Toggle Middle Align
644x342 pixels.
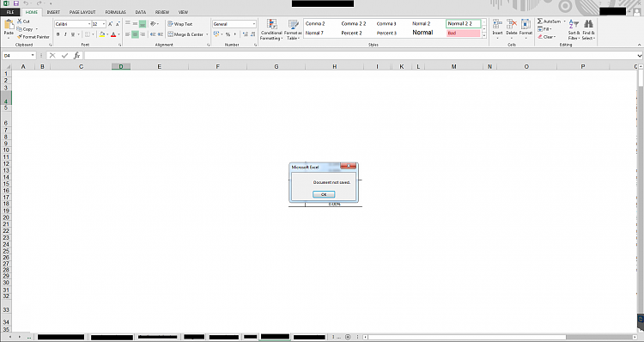(x=135, y=24)
